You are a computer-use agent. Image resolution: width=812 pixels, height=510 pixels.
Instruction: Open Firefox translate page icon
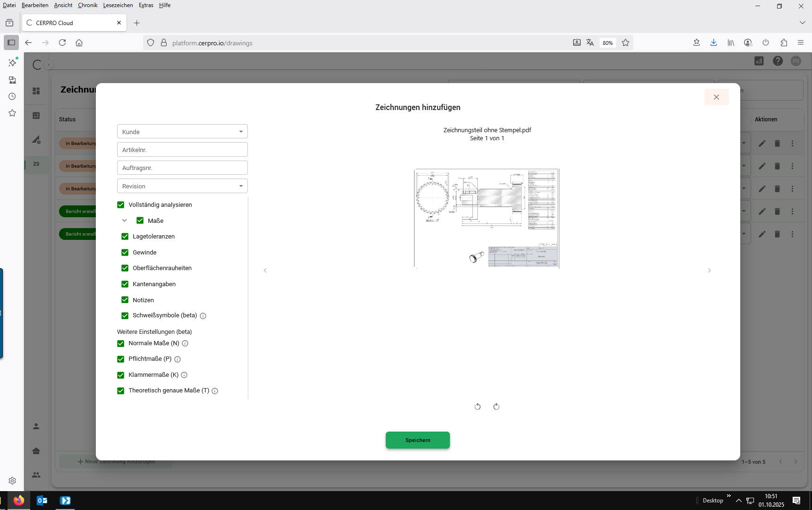590,43
